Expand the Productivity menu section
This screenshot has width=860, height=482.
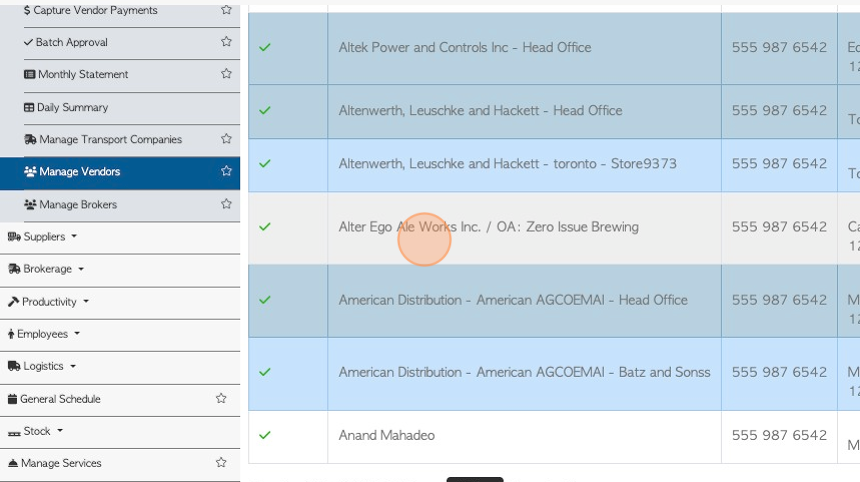tap(48, 302)
